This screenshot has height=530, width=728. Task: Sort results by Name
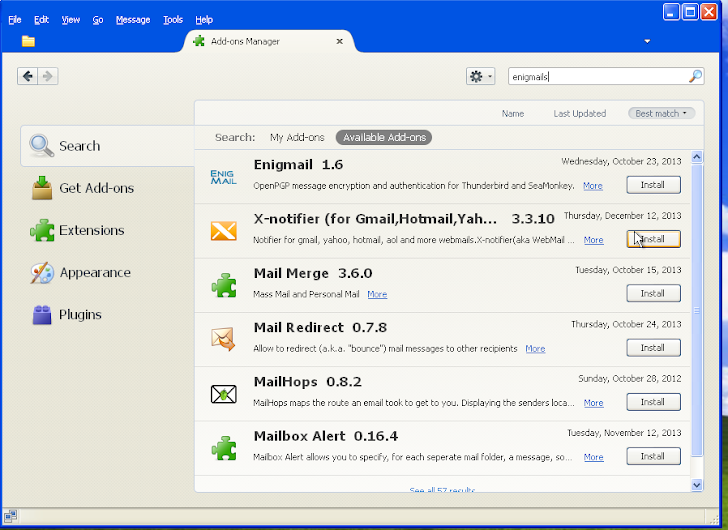tap(513, 113)
